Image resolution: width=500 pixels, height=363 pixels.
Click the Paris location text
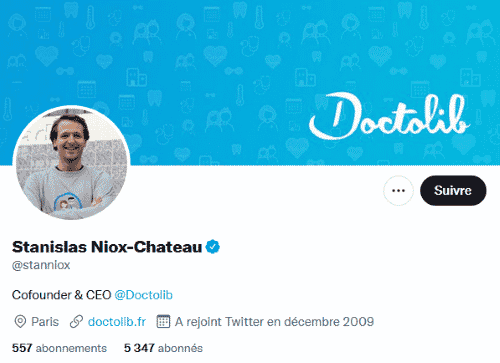(45, 322)
